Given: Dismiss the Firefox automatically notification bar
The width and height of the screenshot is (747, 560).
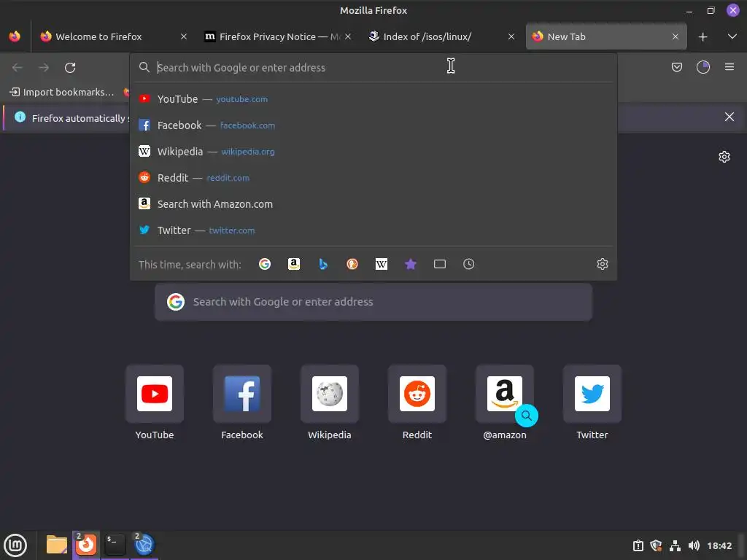Looking at the screenshot, I should (729, 117).
